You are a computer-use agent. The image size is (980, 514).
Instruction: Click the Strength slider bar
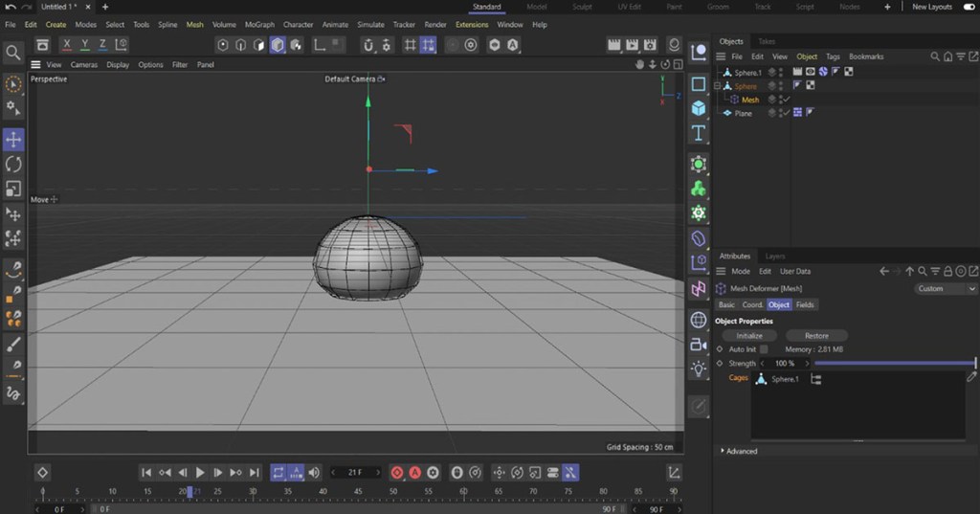(x=894, y=364)
